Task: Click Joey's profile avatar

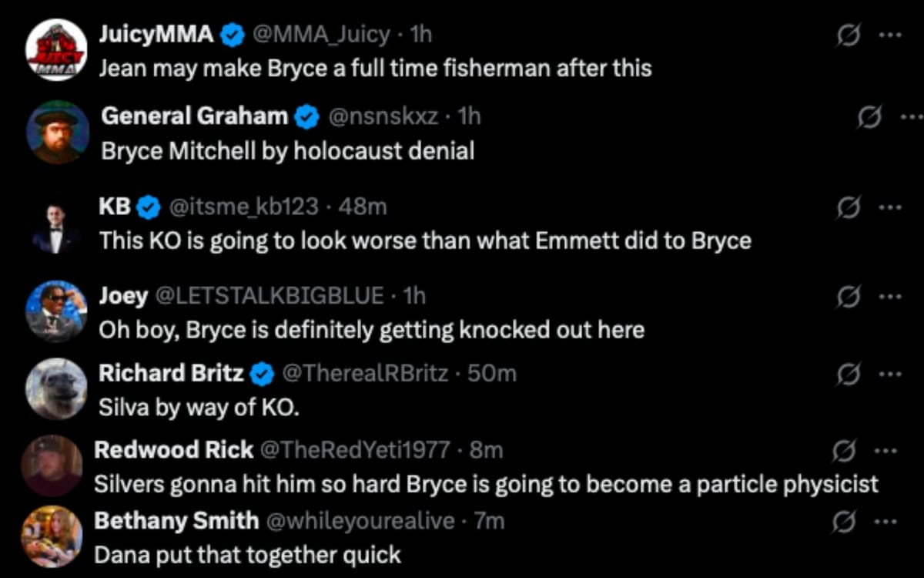Action: point(58,311)
